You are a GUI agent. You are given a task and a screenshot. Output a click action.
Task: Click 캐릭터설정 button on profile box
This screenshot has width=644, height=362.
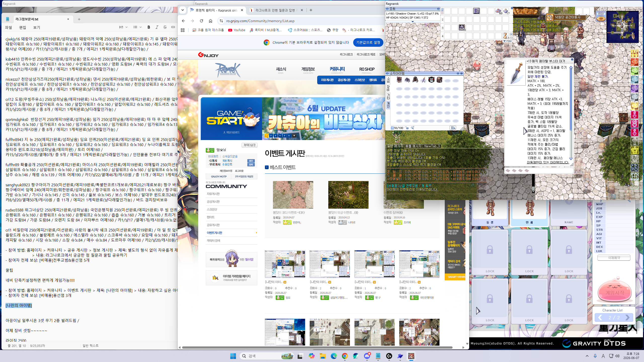(249, 145)
